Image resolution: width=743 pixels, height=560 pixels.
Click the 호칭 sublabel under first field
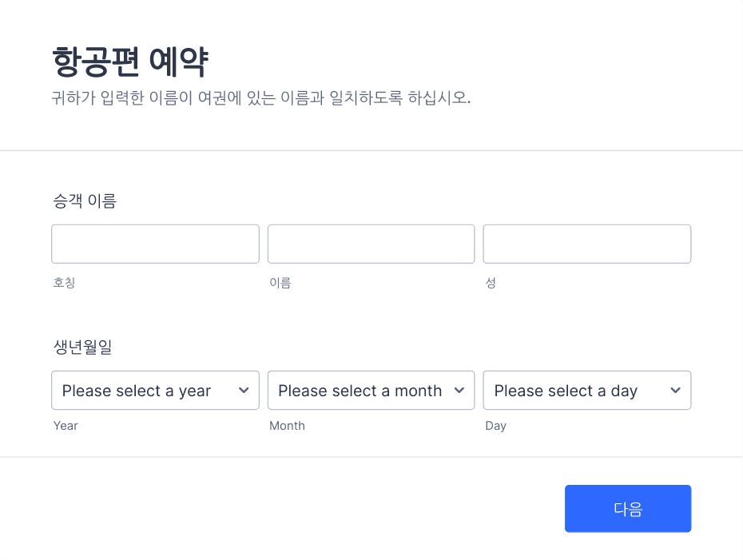pyautogui.click(x=64, y=283)
